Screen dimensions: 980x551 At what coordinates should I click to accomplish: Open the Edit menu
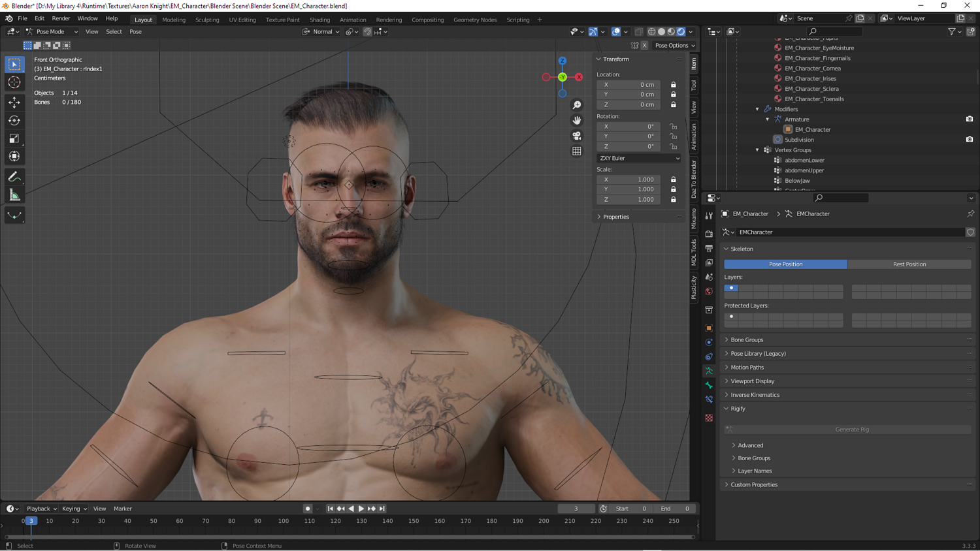[39, 18]
